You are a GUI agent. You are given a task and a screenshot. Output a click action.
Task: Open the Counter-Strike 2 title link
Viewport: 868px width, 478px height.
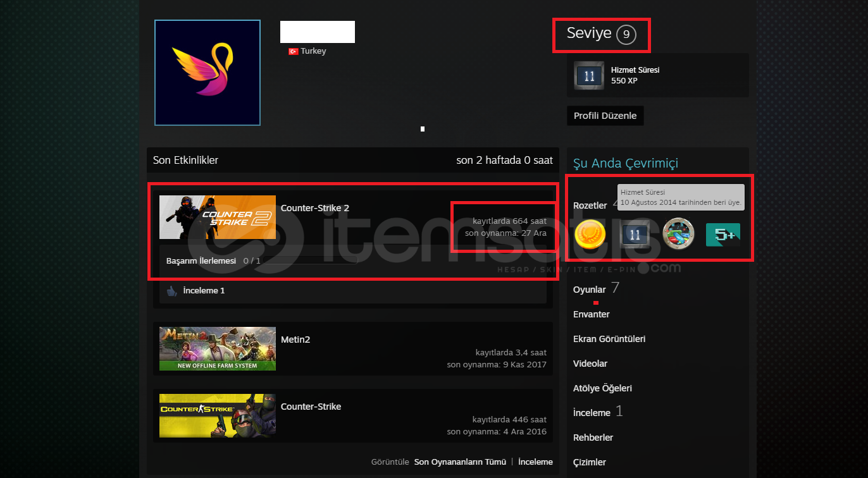click(x=315, y=208)
